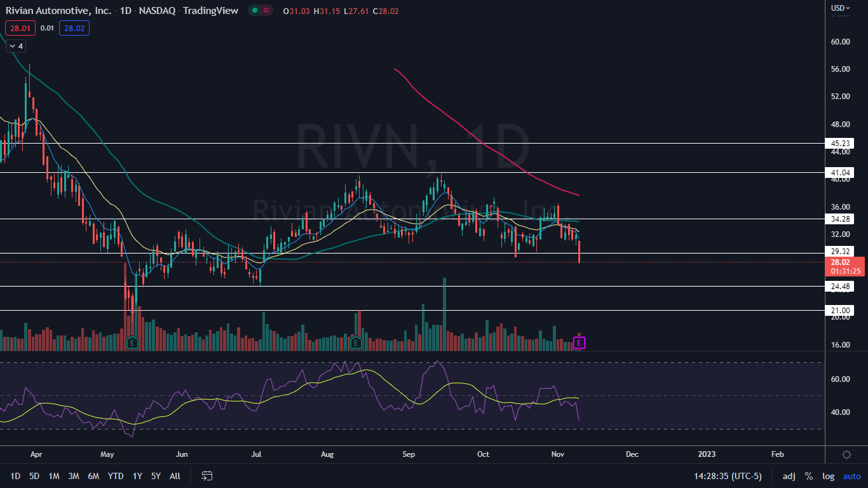The height and width of the screenshot is (488, 868).
Task: Click the tall green volume bar in mid-September
Action: (444, 314)
